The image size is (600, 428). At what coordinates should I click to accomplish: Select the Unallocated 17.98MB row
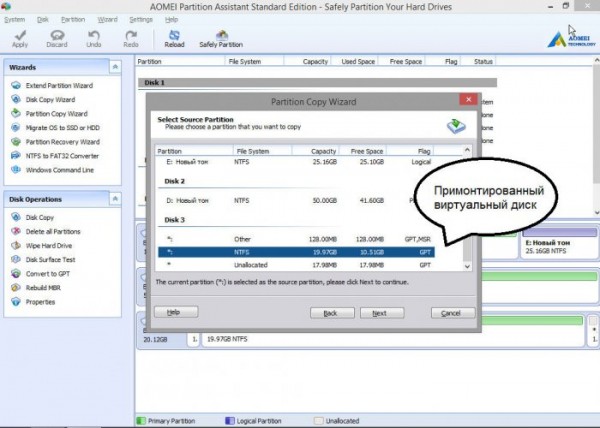(296, 265)
